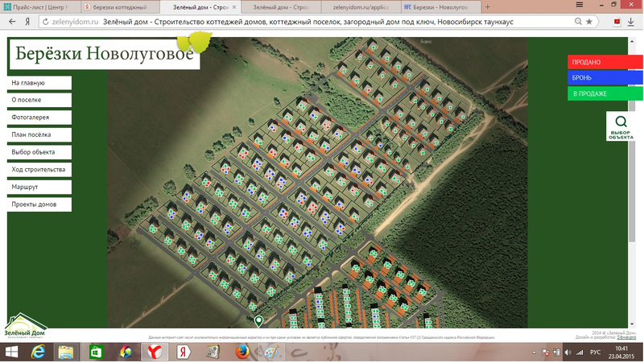Image resolution: width=644 pixels, height=363 pixels.
Task: Click the Yandex 'Я' button beside the address bar
Action: point(27,22)
